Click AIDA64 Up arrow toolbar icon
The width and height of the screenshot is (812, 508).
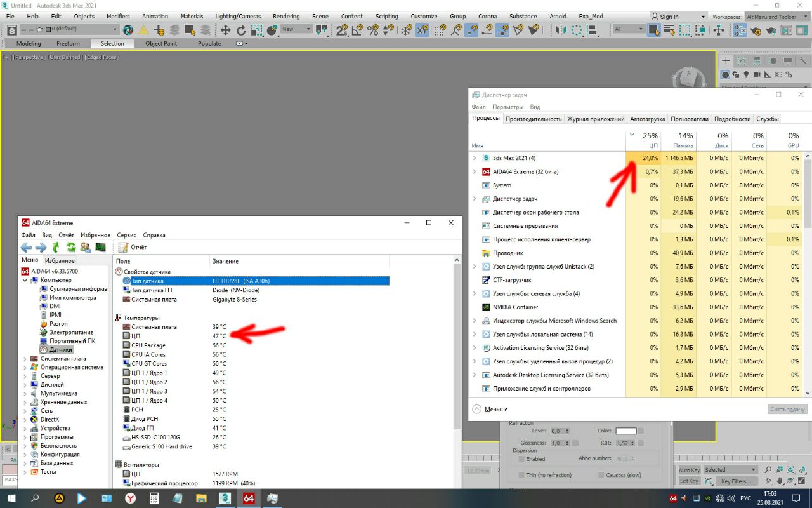pyautogui.click(x=56, y=247)
